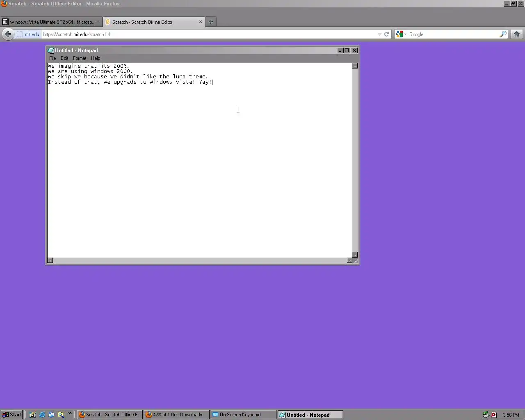Focus the address bar with the scratch.mit.edu URL

(x=208, y=34)
